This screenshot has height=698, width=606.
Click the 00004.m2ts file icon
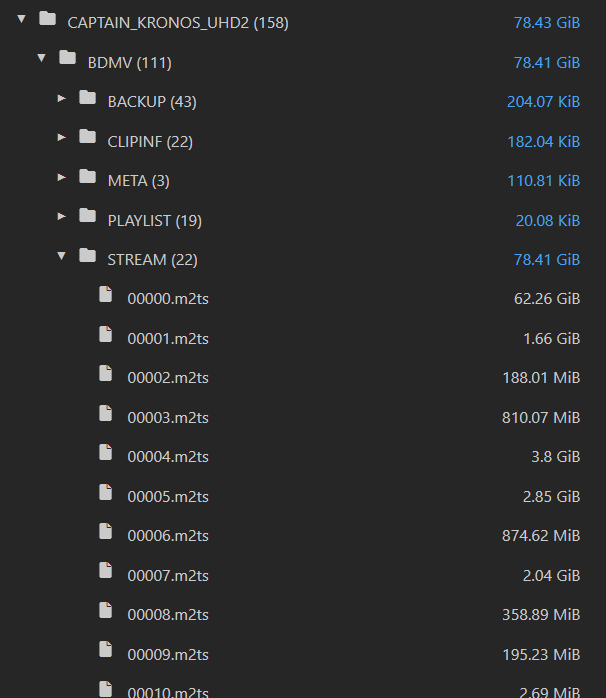(106, 453)
